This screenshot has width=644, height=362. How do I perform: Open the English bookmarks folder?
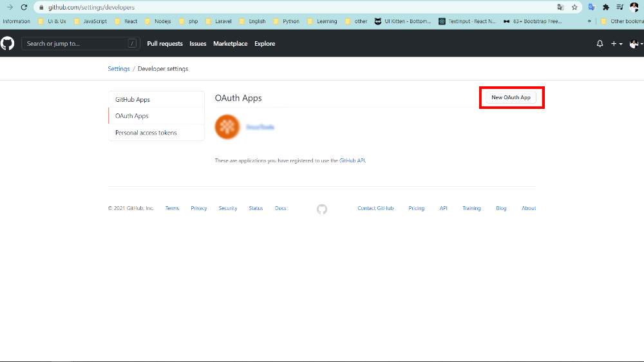[x=252, y=21]
